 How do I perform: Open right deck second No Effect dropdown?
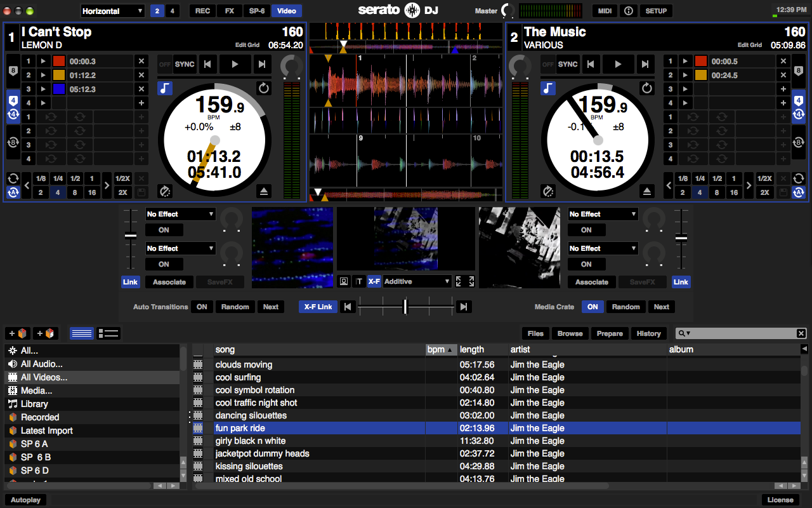[603, 248]
